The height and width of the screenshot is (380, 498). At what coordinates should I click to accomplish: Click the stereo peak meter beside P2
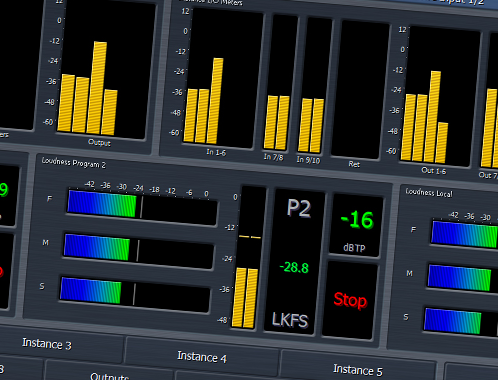(248, 258)
